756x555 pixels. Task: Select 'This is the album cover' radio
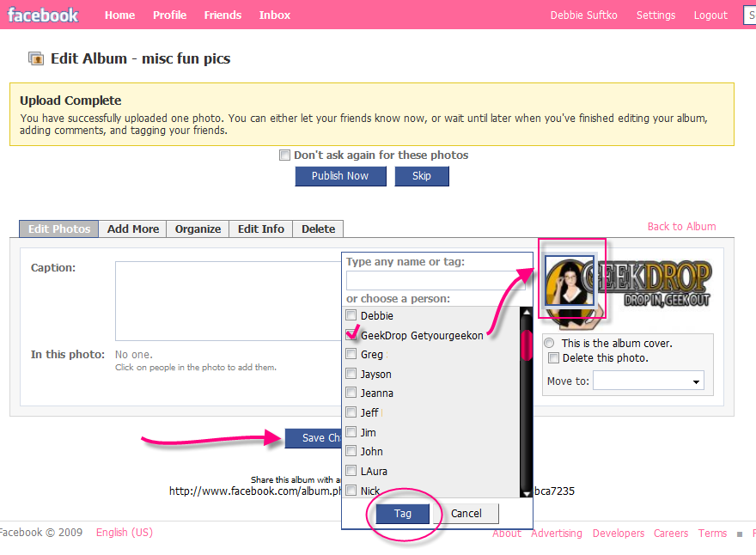[x=549, y=343]
